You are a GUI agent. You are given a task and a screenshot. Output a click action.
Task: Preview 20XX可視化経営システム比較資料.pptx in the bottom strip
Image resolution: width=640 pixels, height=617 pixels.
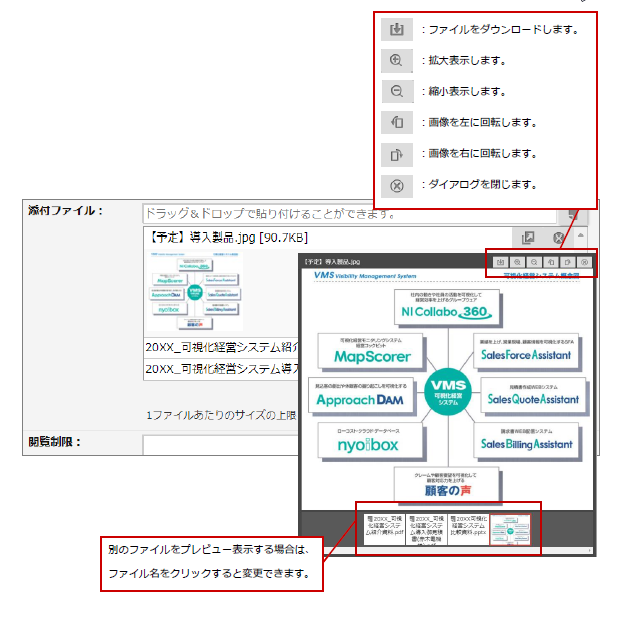pos(468,529)
